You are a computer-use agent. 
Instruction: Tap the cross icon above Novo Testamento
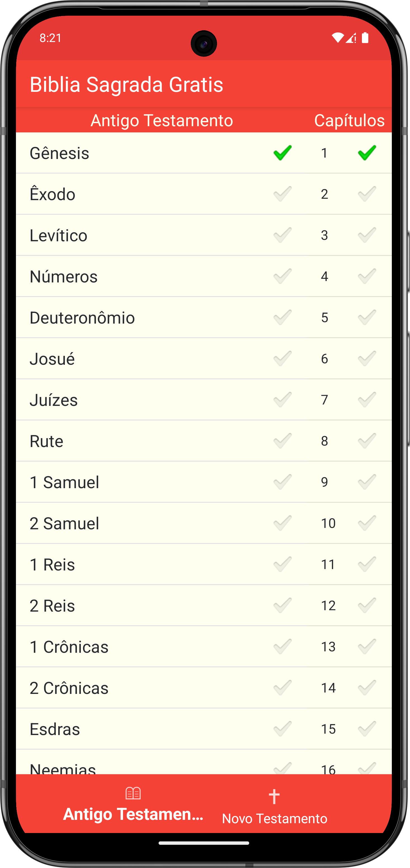(274, 797)
